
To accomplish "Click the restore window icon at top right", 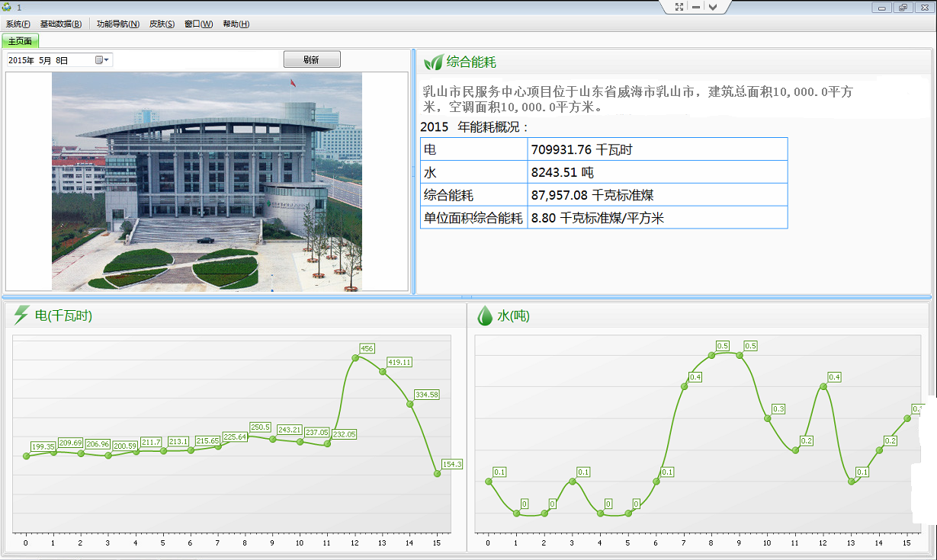I will point(903,8).
